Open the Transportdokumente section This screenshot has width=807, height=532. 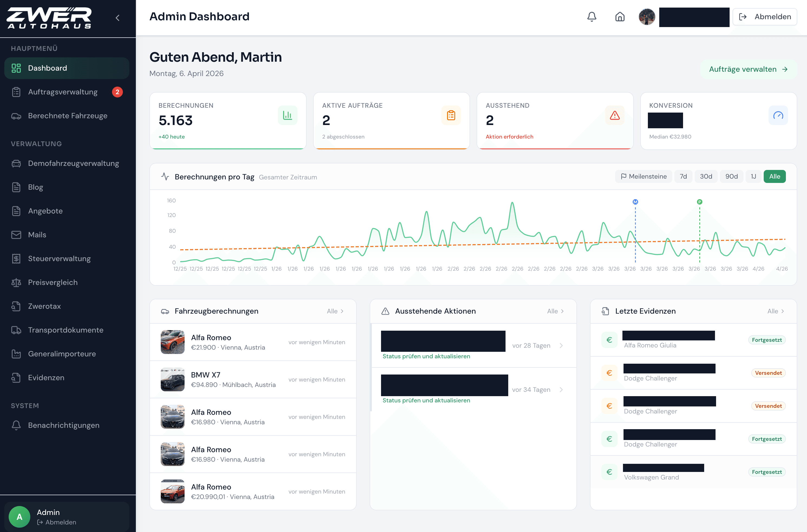coord(65,330)
